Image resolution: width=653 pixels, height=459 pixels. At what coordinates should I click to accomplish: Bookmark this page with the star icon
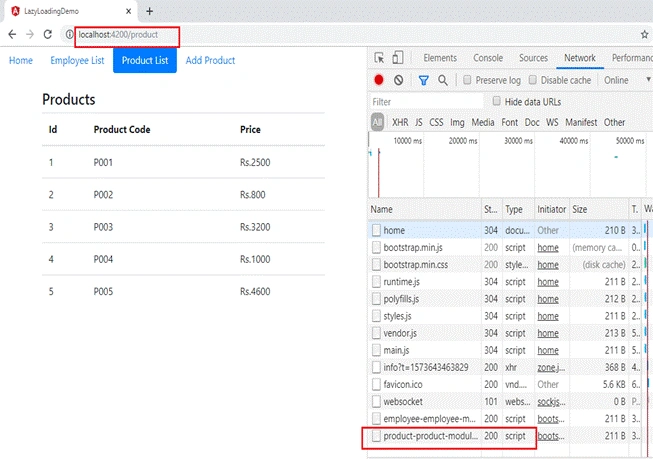pyautogui.click(x=645, y=35)
